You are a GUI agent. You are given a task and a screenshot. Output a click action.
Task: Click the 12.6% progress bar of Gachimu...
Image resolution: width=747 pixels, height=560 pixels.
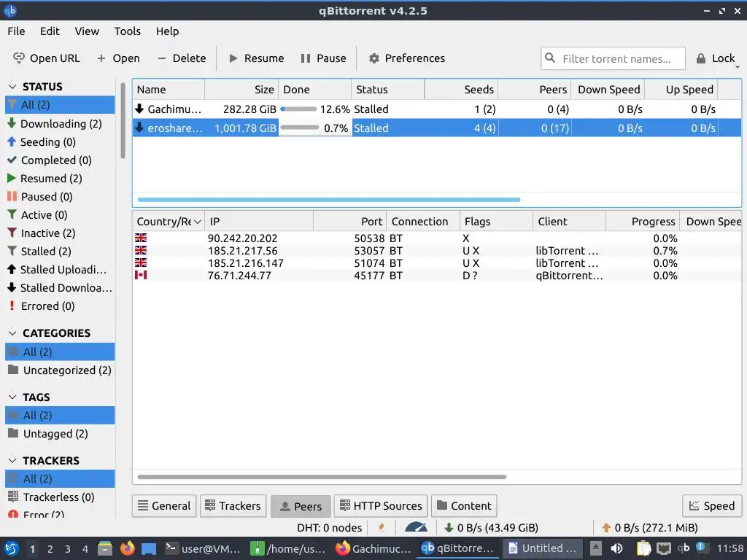coord(298,109)
